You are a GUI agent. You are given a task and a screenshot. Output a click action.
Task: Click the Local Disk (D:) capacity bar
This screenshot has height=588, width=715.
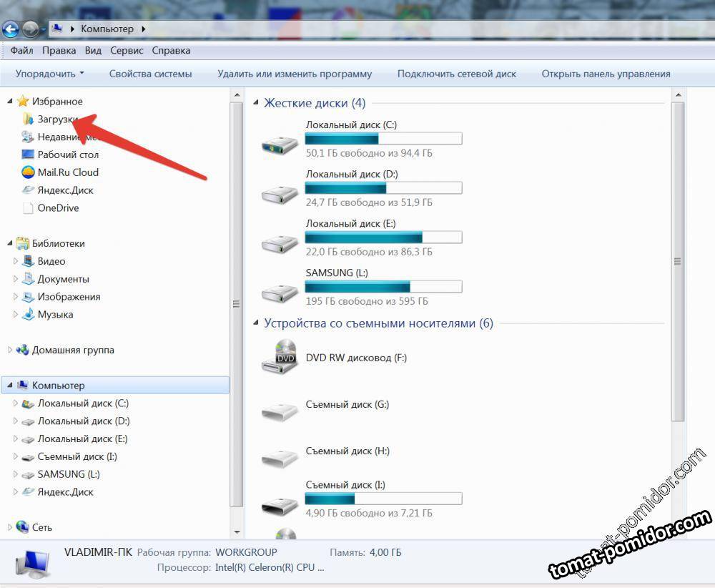tap(383, 188)
